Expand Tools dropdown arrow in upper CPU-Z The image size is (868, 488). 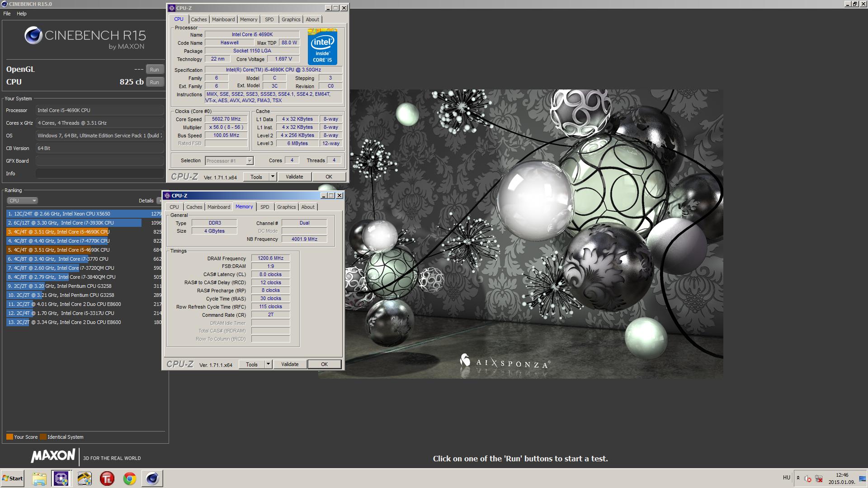[273, 177]
